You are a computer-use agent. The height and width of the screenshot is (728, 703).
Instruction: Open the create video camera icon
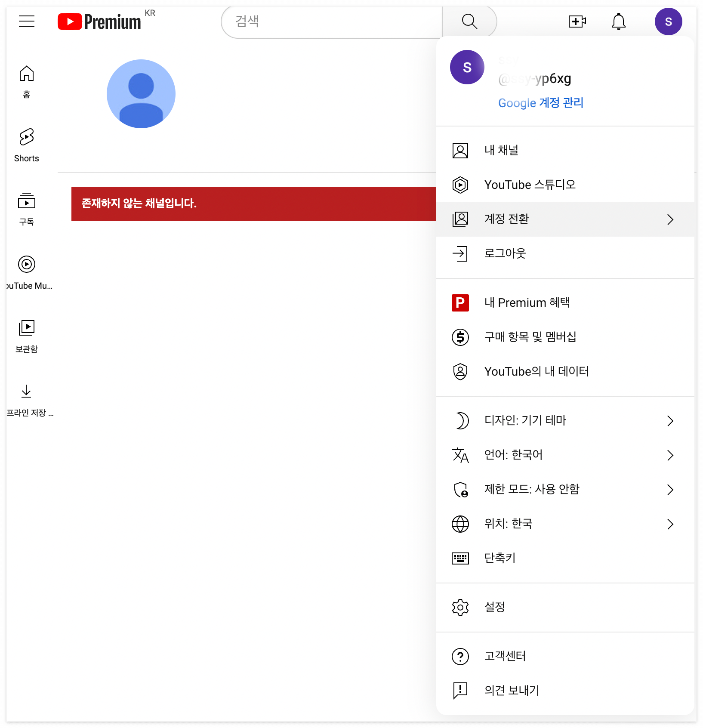pyautogui.click(x=577, y=22)
